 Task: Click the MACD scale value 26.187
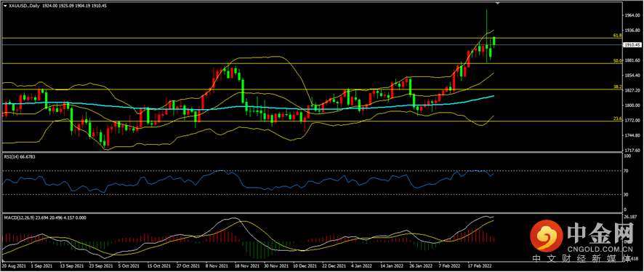[630, 217]
